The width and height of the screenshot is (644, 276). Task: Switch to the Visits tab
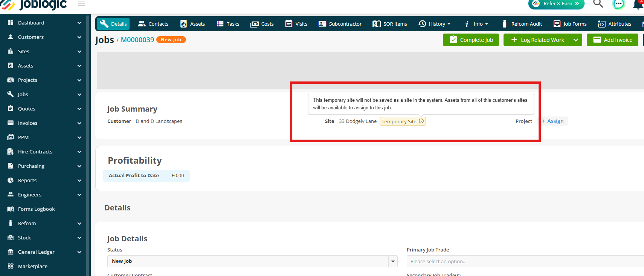tap(296, 24)
